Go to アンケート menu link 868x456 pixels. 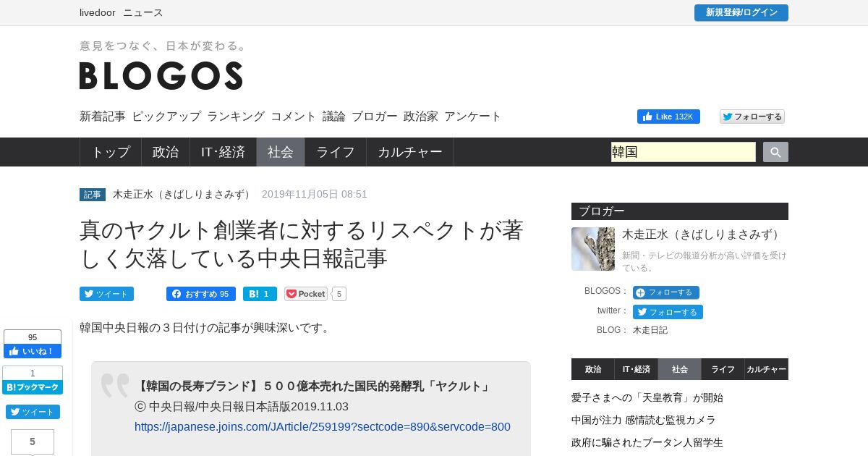[x=473, y=117]
